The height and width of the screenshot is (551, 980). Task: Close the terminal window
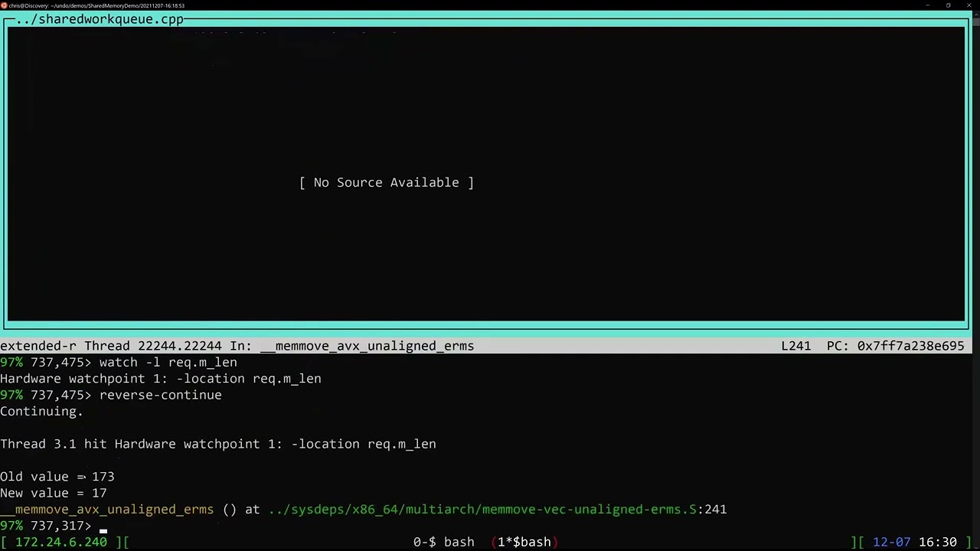coord(969,5)
